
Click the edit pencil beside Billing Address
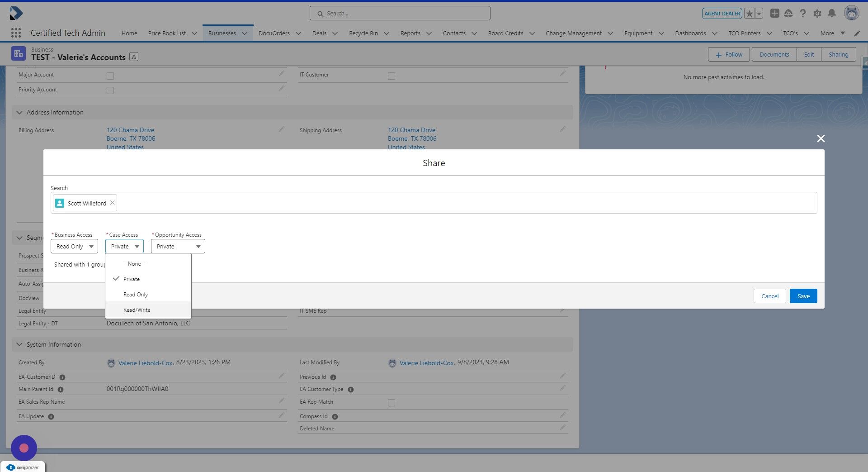click(x=281, y=129)
